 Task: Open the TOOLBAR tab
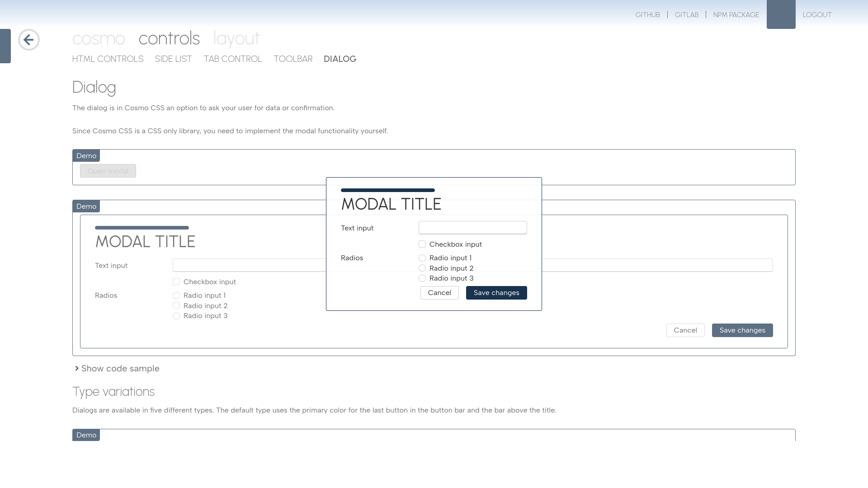point(293,59)
